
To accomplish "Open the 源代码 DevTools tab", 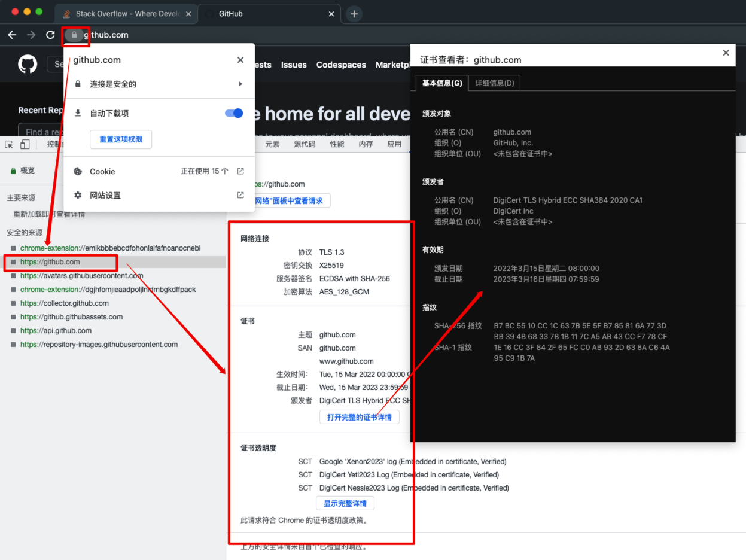I will [x=305, y=144].
